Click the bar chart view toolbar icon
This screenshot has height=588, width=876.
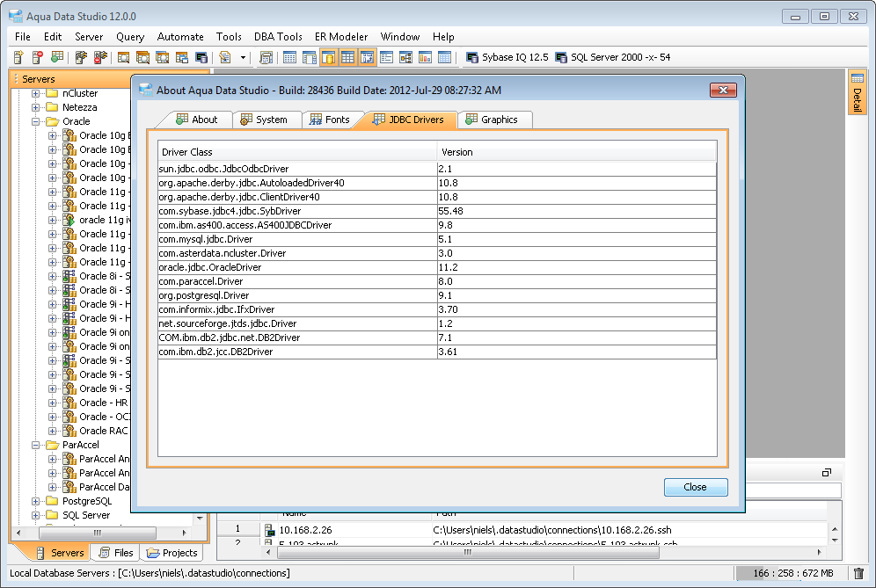[x=425, y=57]
